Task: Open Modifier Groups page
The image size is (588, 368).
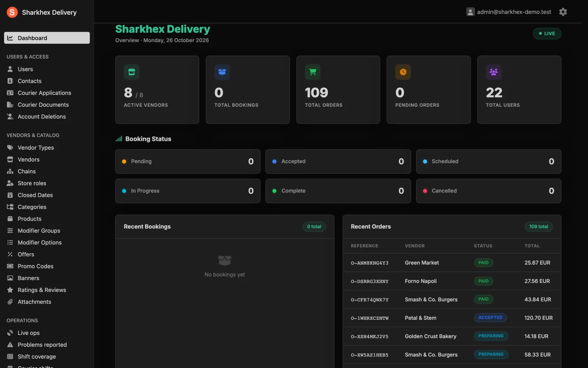Action: 39,231
